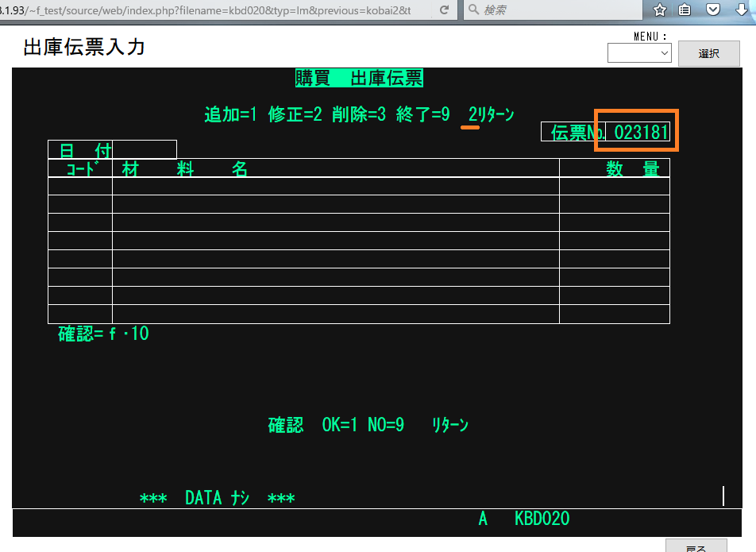Expand the MENU dropdown

(x=639, y=53)
